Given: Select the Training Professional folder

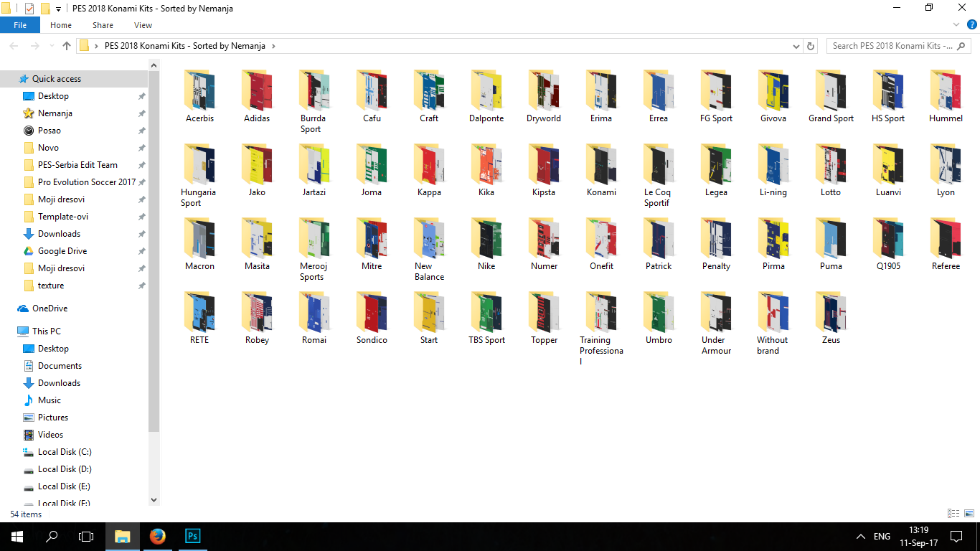Looking at the screenshot, I should point(601,329).
